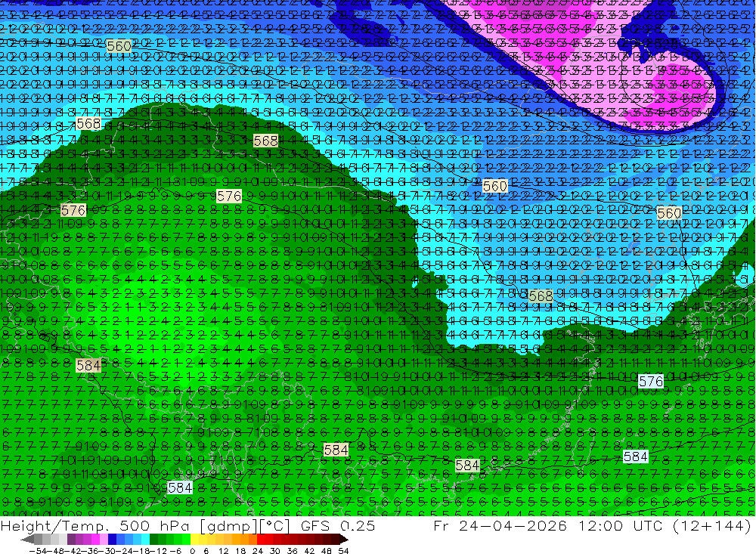The height and width of the screenshot is (554, 756).
Task: Click the dark green swatch in the color scale
Action: [x=153, y=540]
